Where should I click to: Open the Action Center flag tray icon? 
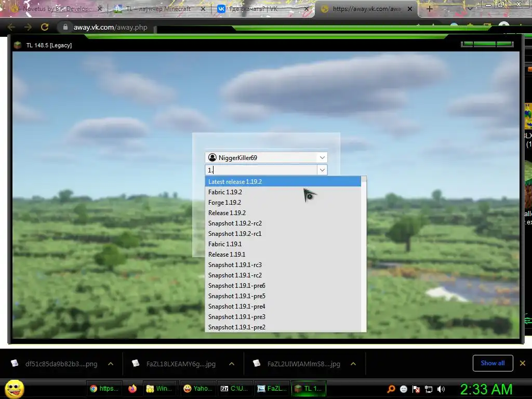click(x=416, y=389)
